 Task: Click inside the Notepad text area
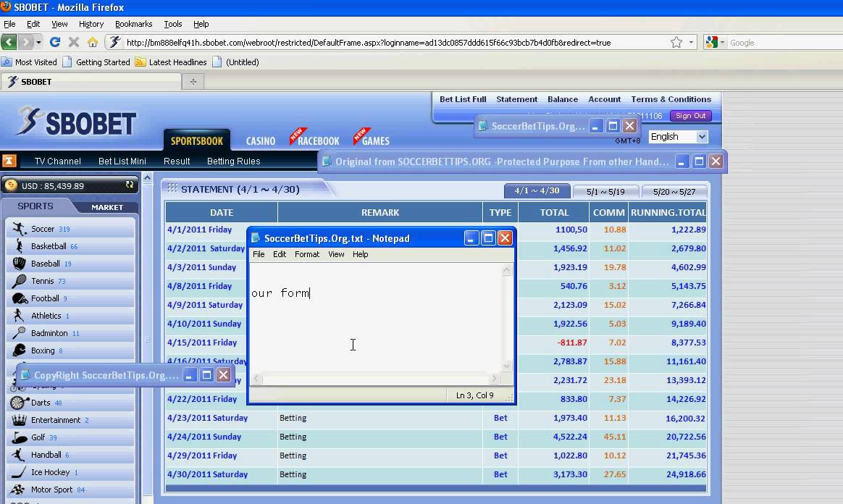(x=376, y=317)
